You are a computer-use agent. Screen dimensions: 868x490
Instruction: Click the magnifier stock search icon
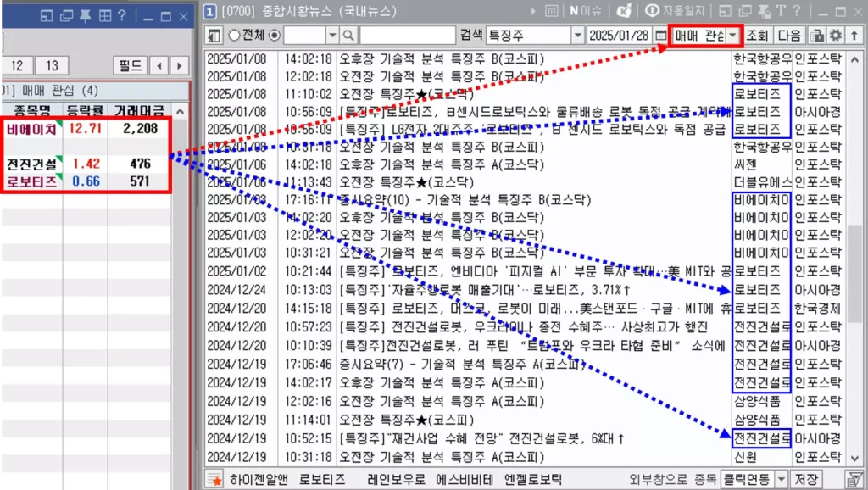coord(348,36)
